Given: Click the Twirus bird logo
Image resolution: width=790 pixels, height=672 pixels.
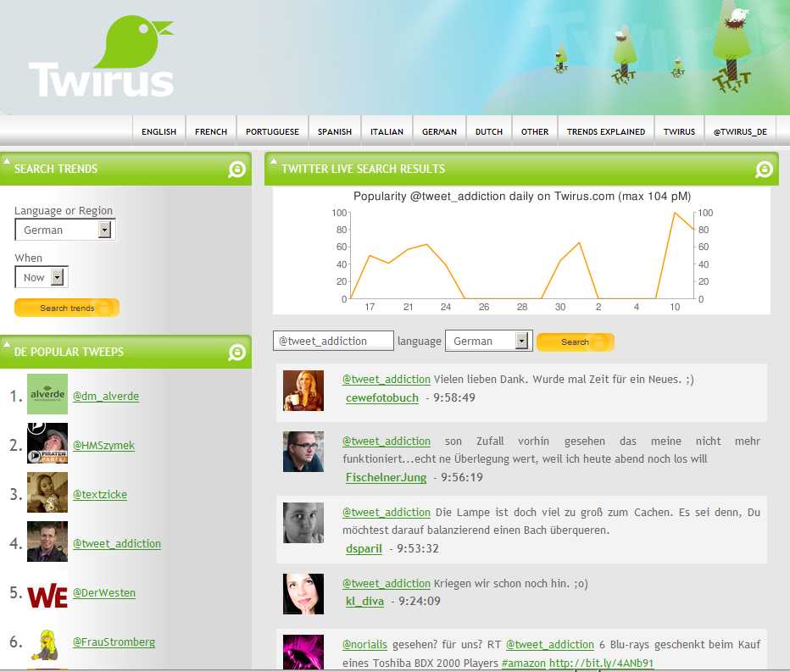Looking at the screenshot, I should 102,57.
